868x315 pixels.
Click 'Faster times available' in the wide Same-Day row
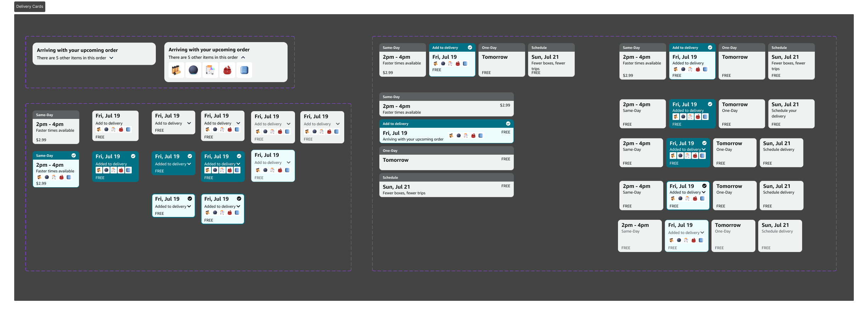[x=402, y=112]
